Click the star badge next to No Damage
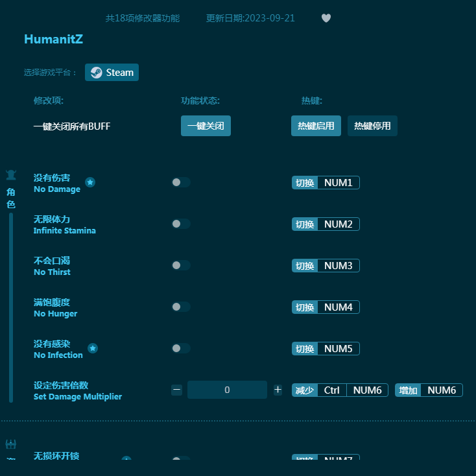This screenshot has width=476, height=476. coord(90,182)
